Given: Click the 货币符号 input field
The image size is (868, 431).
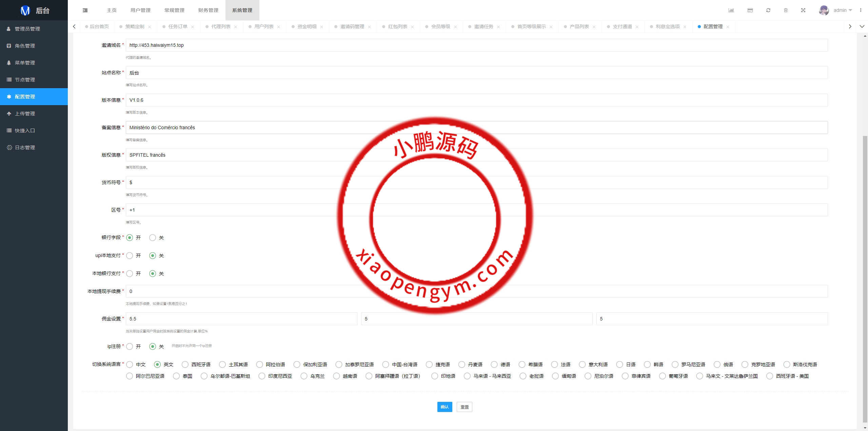Looking at the screenshot, I should pos(477,182).
